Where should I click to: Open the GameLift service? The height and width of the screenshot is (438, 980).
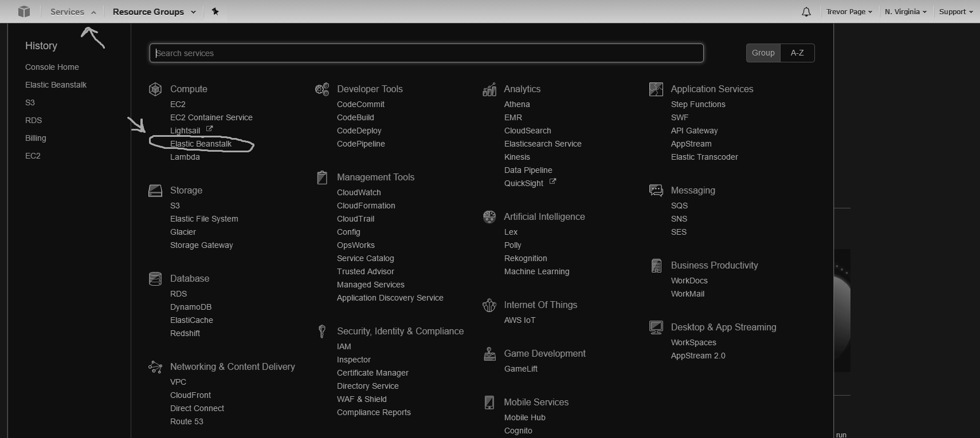(520, 369)
